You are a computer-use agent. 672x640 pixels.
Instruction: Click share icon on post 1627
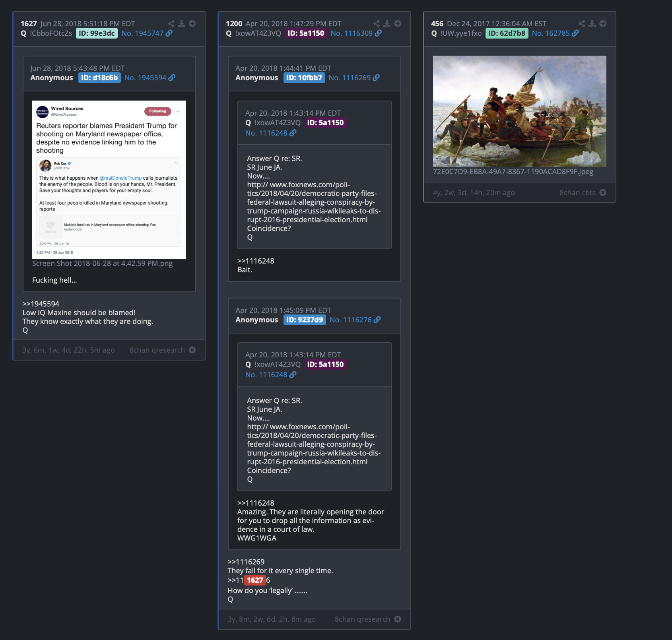[x=171, y=23]
